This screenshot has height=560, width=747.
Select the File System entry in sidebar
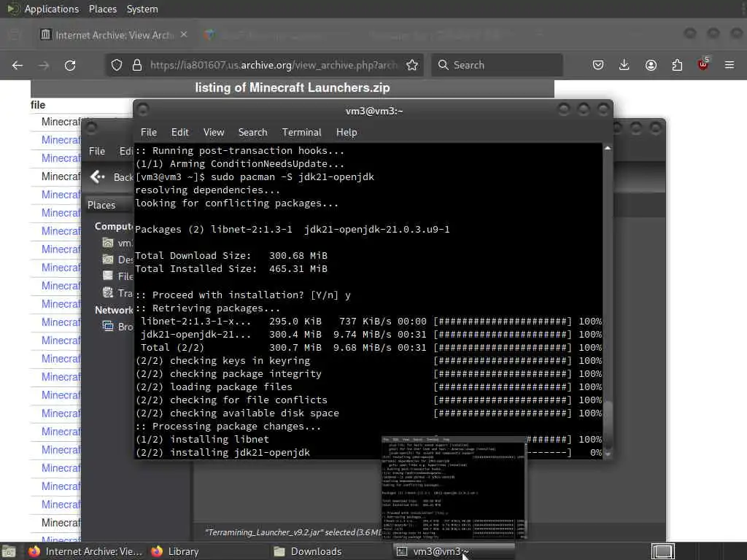coord(117,276)
